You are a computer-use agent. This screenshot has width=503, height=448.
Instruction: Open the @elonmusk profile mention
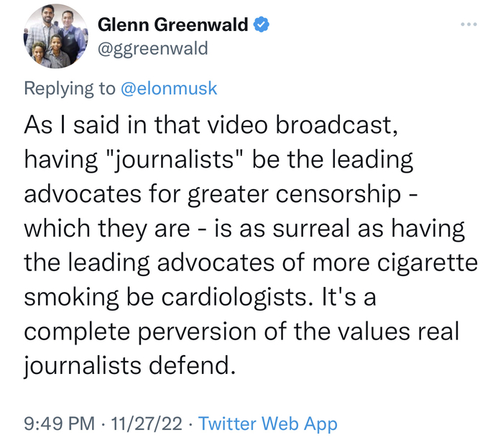(x=168, y=88)
